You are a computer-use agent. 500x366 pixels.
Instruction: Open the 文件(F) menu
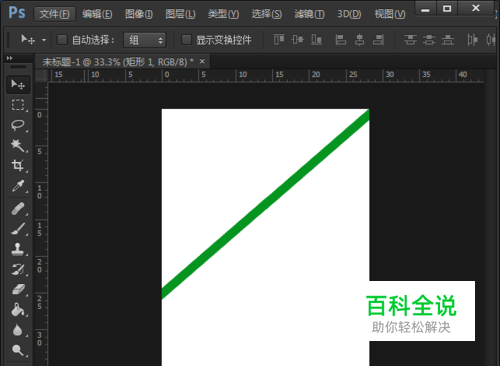[x=54, y=14]
